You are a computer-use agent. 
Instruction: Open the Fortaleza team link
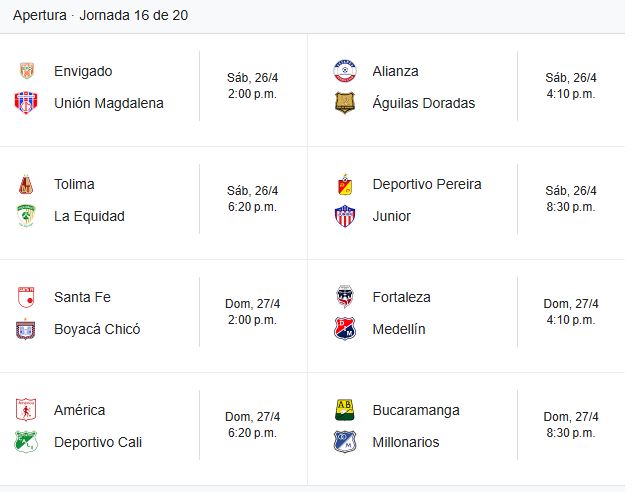point(401,297)
